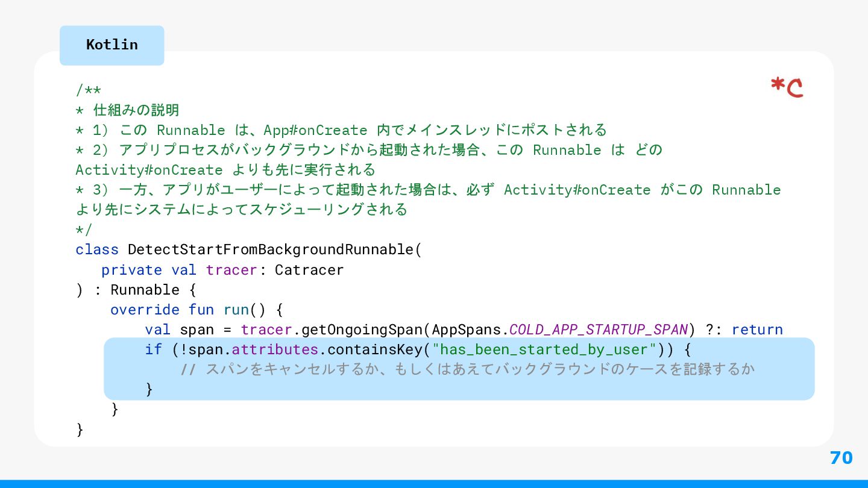Click the comment line starting "* 1) この Runnable"
The width and height of the screenshot is (868, 488).
coord(341,130)
